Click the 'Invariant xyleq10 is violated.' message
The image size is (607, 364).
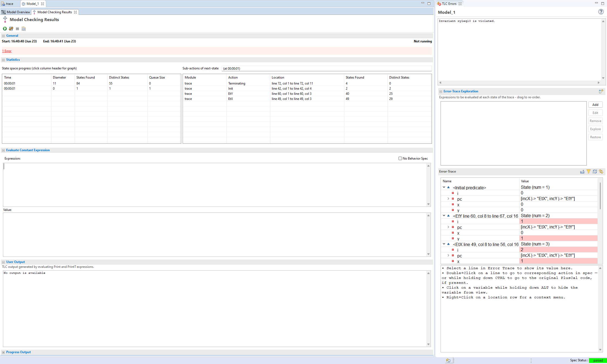tap(467, 21)
